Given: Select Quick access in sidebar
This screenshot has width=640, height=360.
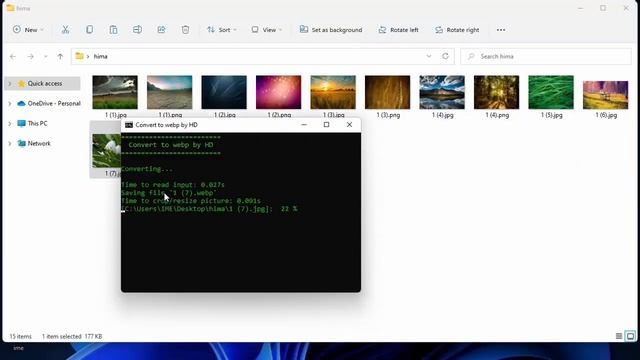Looking at the screenshot, I should (44, 83).
